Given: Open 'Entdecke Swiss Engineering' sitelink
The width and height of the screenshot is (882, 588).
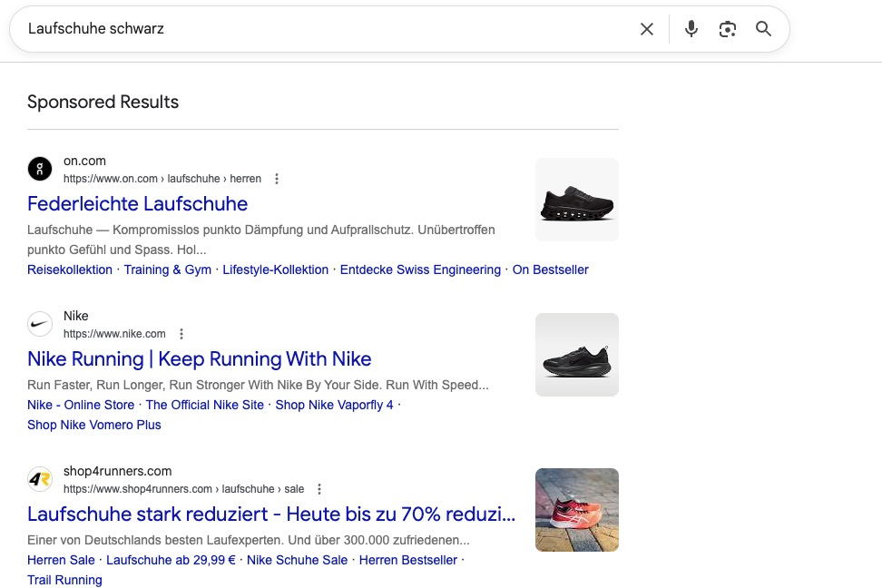Looking at the screenshot, I should coord(420,270).
